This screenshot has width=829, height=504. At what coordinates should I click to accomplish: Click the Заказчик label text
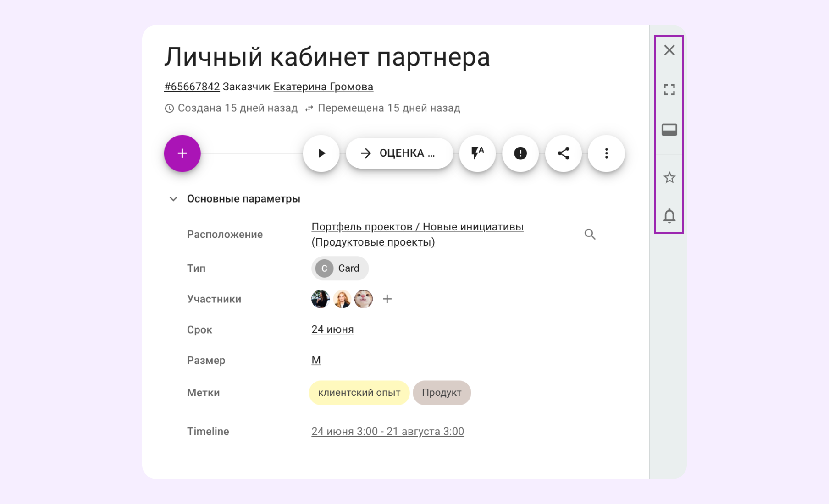(x=246, y=87)
